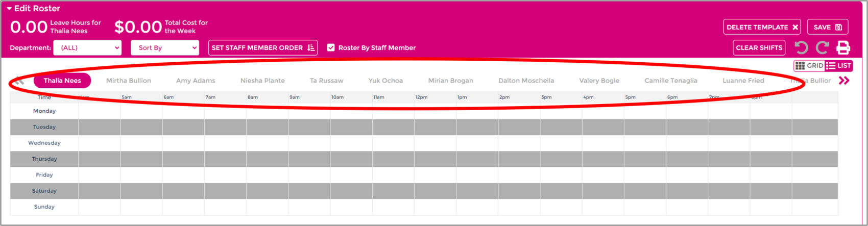Image resolution: width=868 pixels, height=226 pixels.
Task: Open the Department dropdown
Action: click(x=87, y=47)
